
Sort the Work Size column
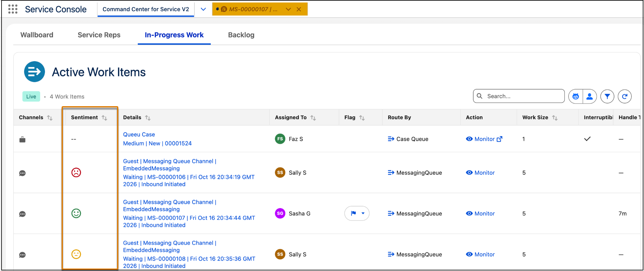pyautogui.click(x=555, y=118)
